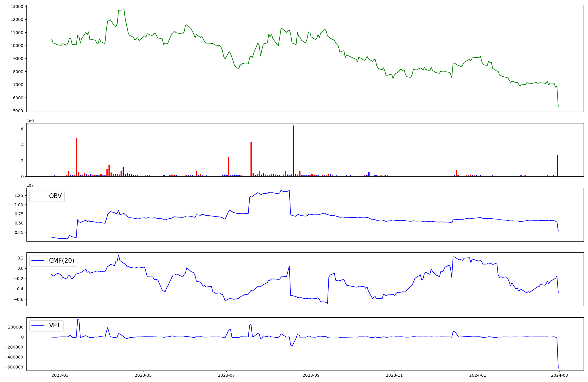
Task: Click the blue line sample in the VPT legend
Action: (38, 326)
